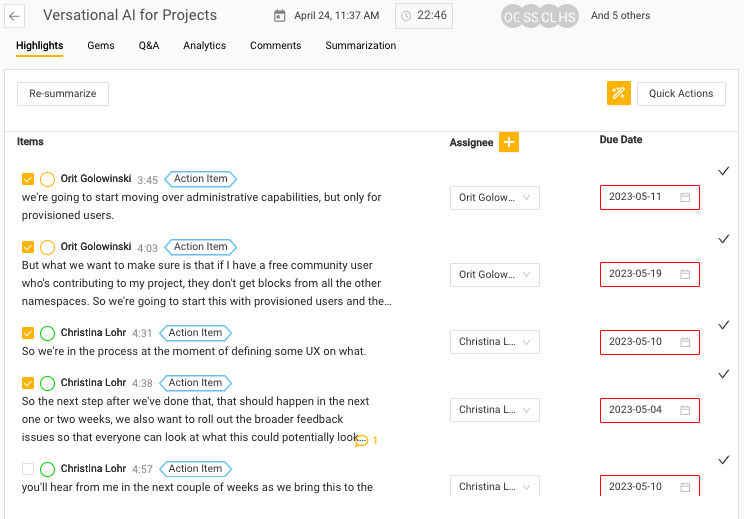Click the yellow magic wand icon

(618, 93)
